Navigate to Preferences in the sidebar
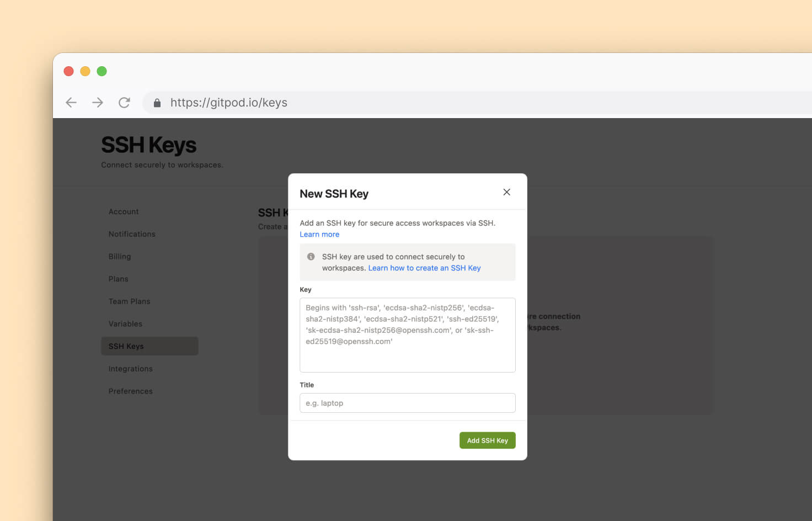 click(131, 391)
